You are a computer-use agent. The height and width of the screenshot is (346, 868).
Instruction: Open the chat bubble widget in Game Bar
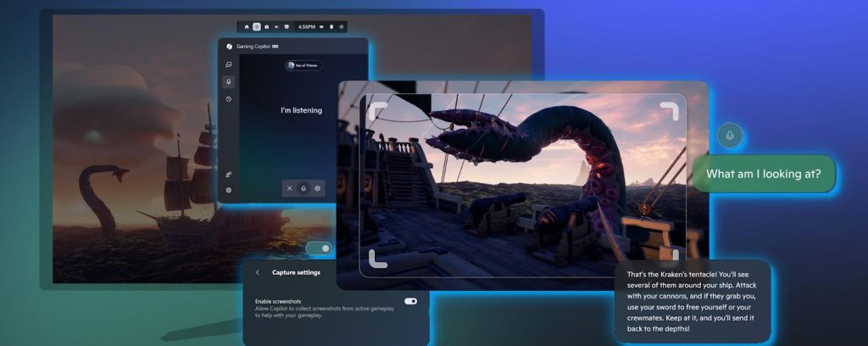click(287, 26)
